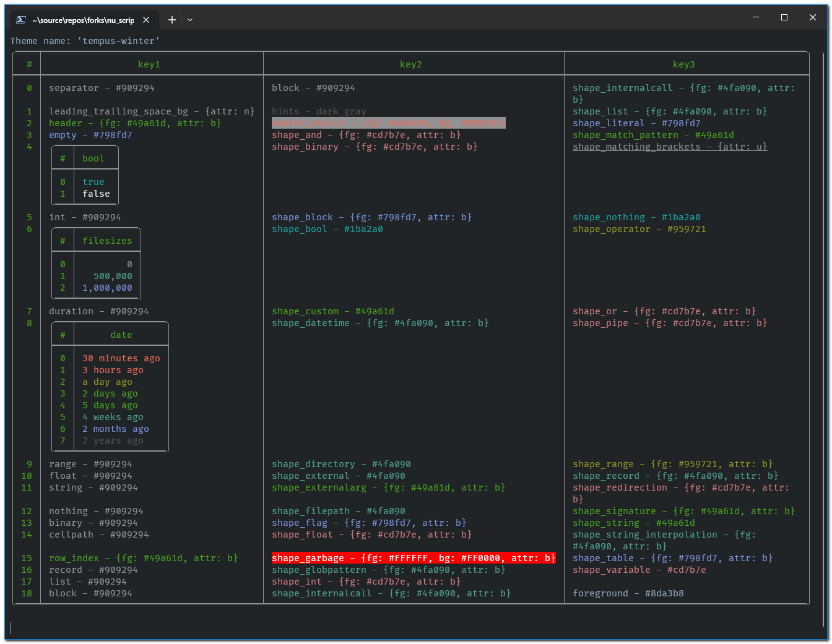Click 'duration - #909294' entry
Image resolution: width=832 pixels, height=644 pixels.
click(99, 311)
